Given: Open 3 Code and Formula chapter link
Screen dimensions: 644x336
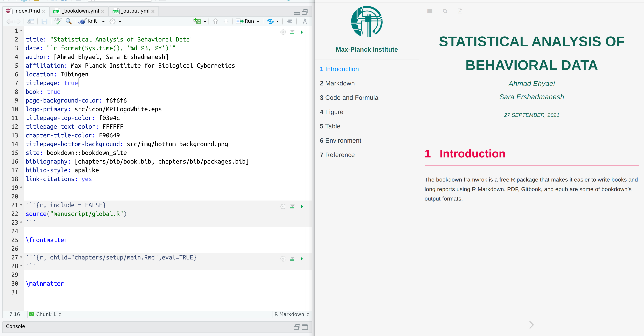Looking at the screenshot, I should [x=349, y=98].
